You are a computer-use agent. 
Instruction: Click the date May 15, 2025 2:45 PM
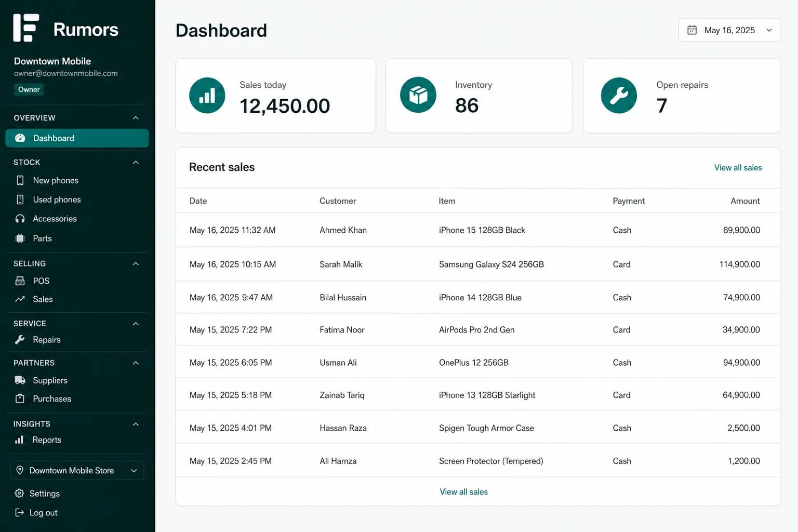coord(231,461)
